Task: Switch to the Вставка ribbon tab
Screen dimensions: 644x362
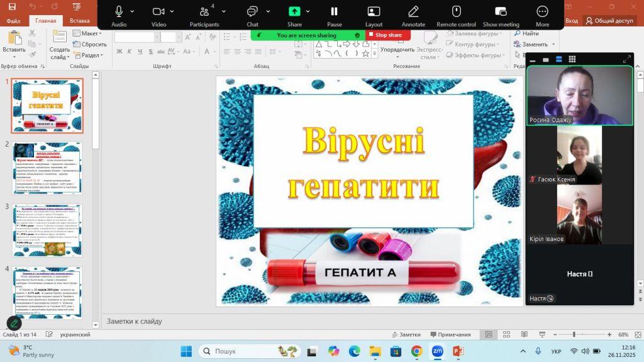Action: click(79, 21)
